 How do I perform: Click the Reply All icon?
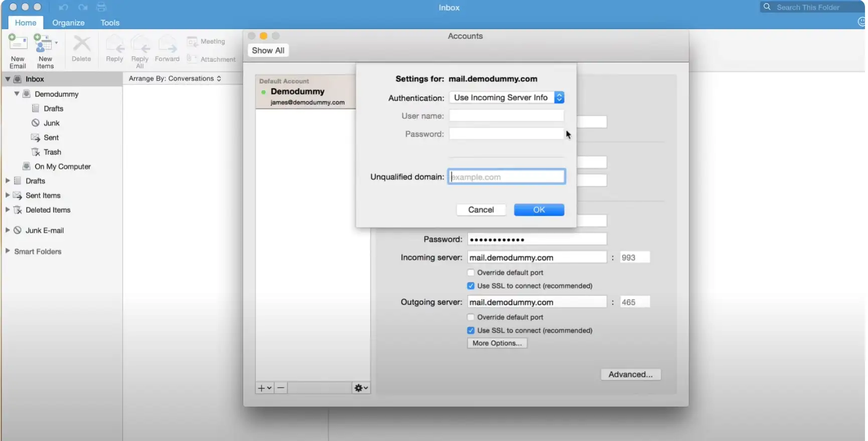[x=140, y=46]
